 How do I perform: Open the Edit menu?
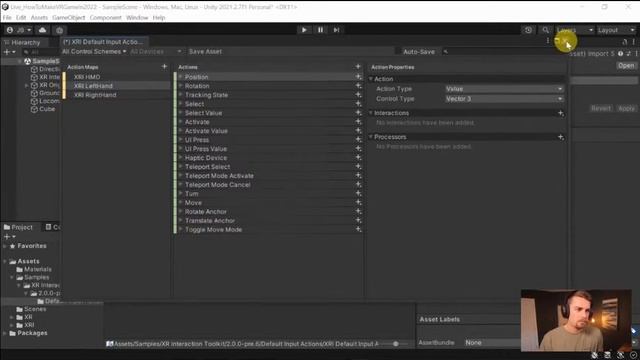click(21, 18)
